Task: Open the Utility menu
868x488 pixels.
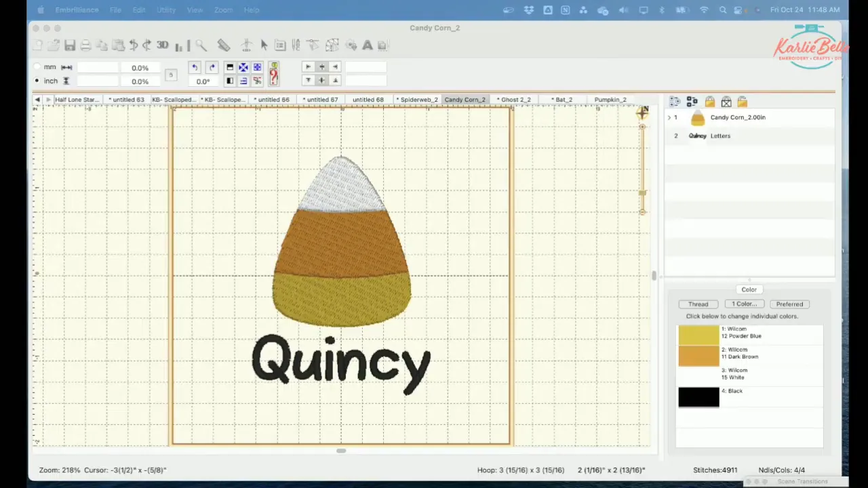Action: point(166,10)
